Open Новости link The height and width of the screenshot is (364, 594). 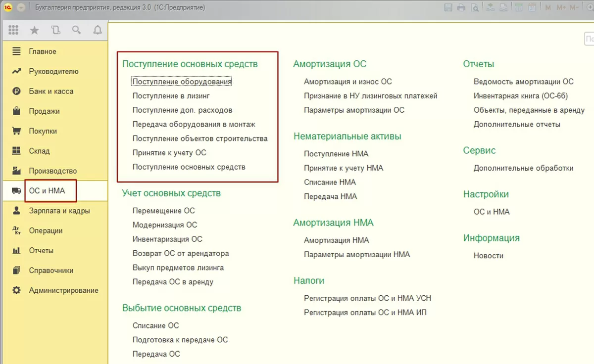click(x=489, y=256)
